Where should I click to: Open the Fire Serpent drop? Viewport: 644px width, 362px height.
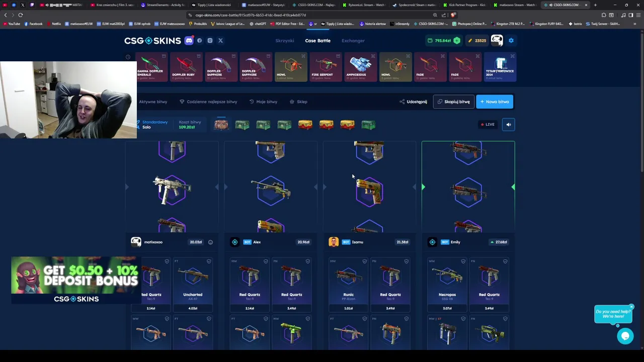tap(325, 66)
